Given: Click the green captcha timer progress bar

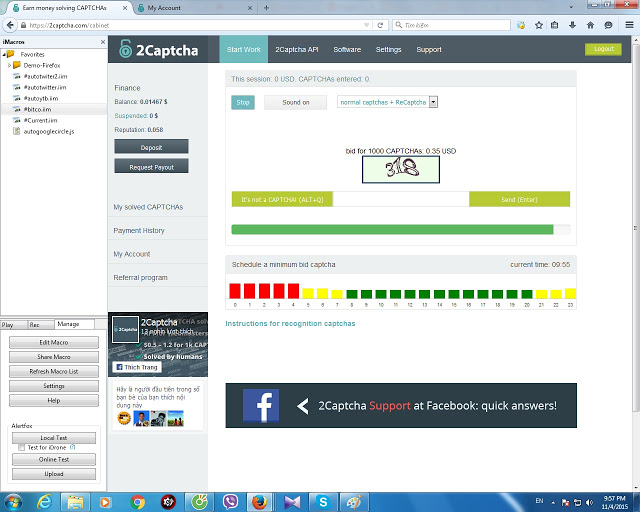Looking at the screenshot, I should (x=392, y=229).
